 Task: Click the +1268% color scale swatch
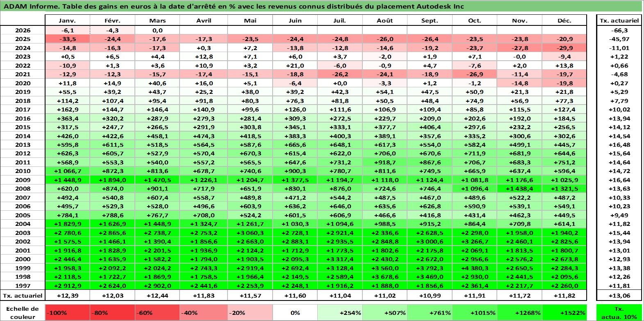tap(519, 312)
